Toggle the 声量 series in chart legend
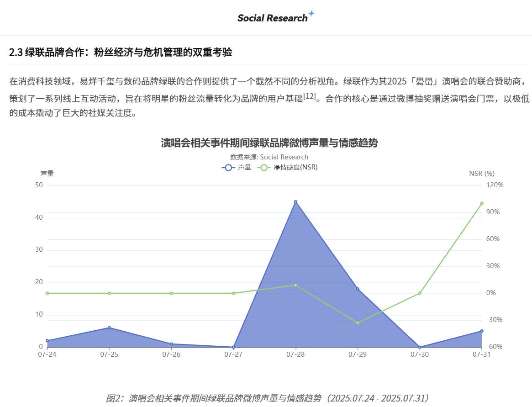The height and width of the screenshot is (407, 532). [x=237, y=167]
